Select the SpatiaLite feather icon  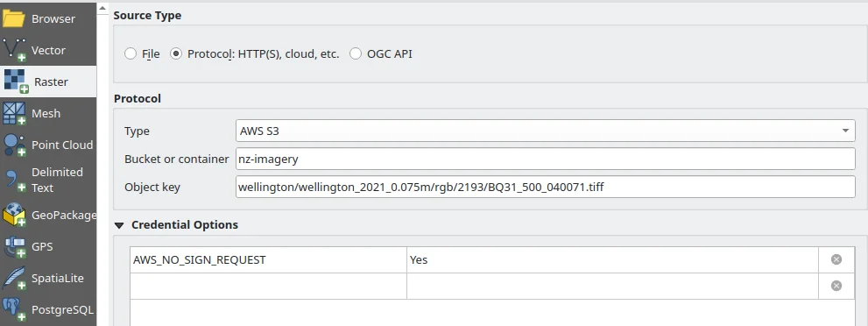(x=14, y=278)
